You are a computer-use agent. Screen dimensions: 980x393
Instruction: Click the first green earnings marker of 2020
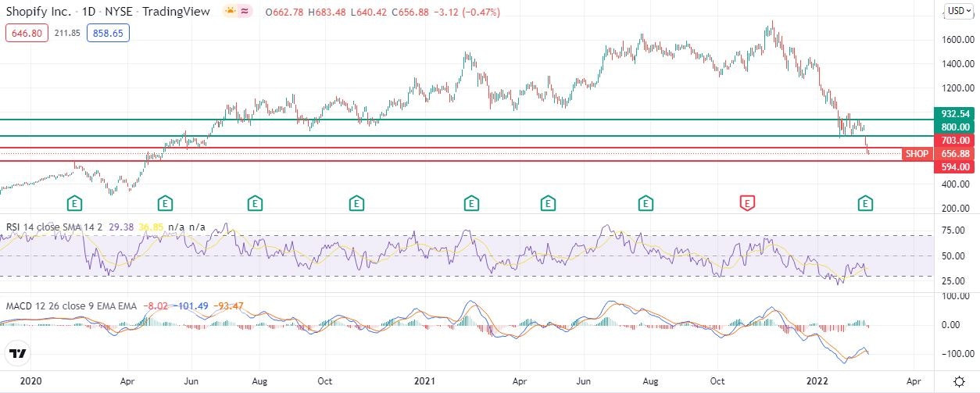[x=74, y=203]
